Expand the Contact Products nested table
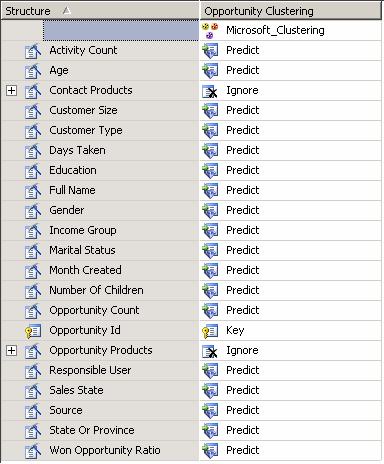 click(11, 90)
